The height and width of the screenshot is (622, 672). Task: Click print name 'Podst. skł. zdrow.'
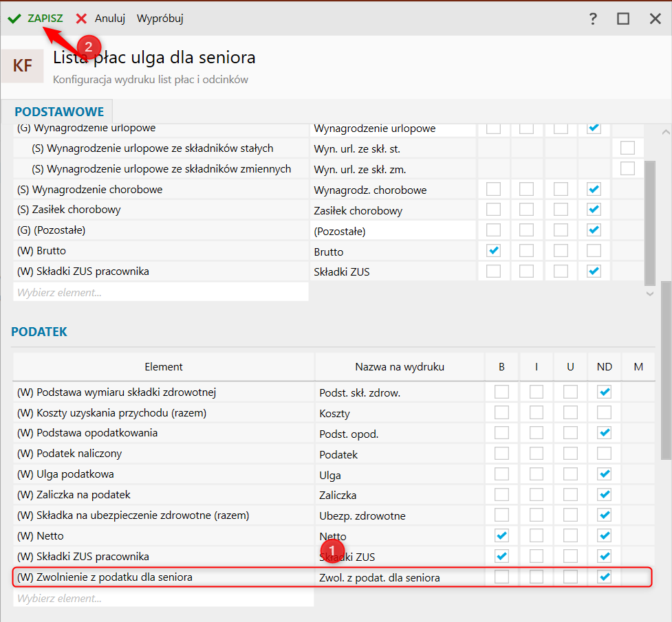tap(360, 393)
